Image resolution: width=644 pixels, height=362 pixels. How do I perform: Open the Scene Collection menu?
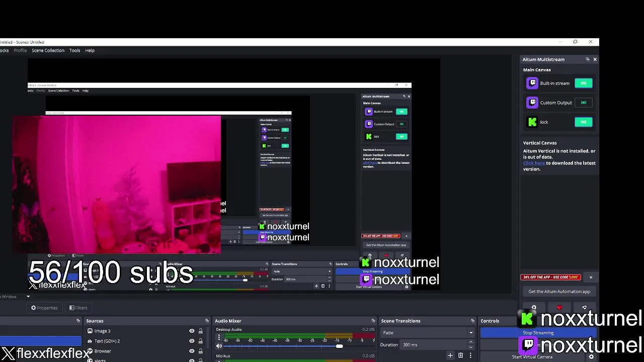point(48,50)
